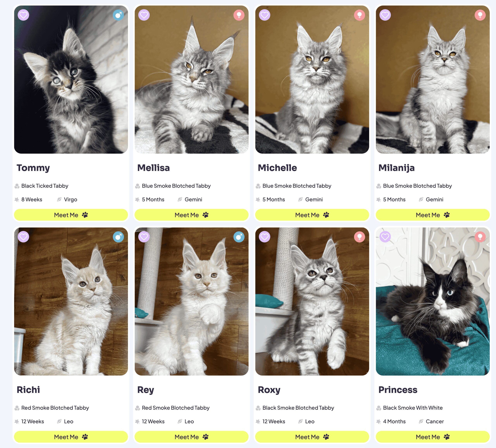The width and height of the screenshot is (496, 448).
Task: Open Richi's kitten photo
Action: 71,301
